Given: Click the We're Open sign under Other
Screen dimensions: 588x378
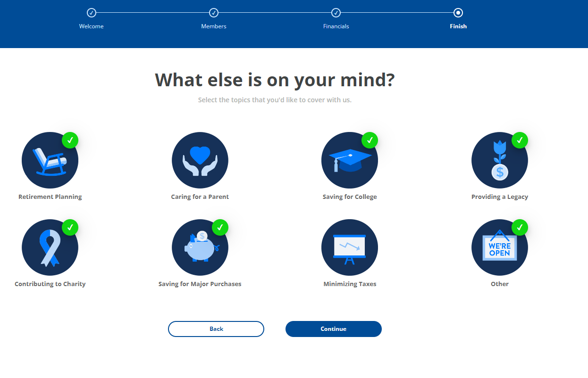Looking at the screenshot, I should [x=500, y=247].
